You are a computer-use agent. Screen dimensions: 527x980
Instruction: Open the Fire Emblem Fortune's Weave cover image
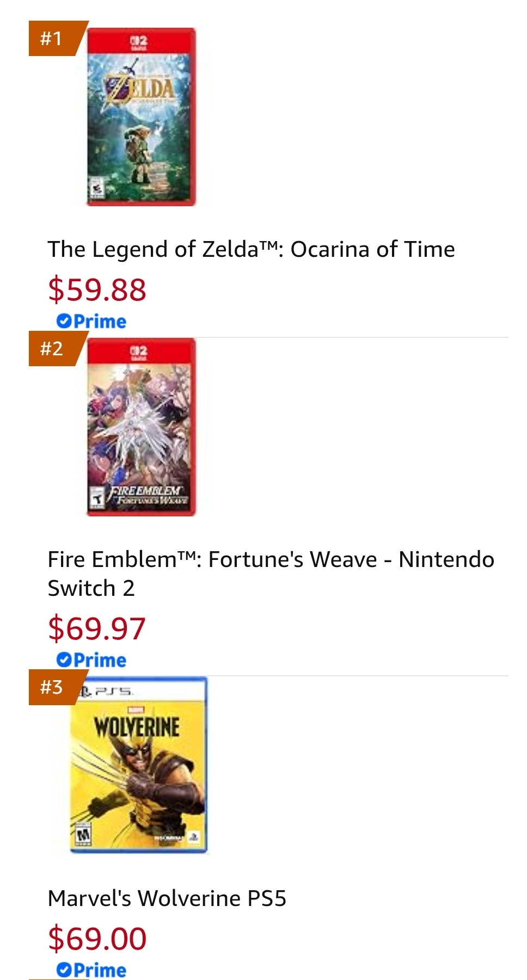[141, 427]
